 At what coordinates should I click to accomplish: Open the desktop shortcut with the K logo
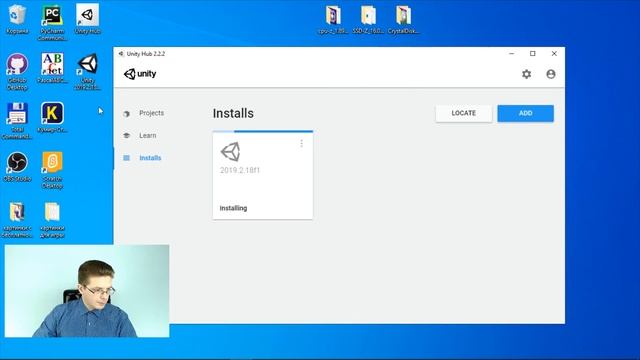click(x=52, y=117)
